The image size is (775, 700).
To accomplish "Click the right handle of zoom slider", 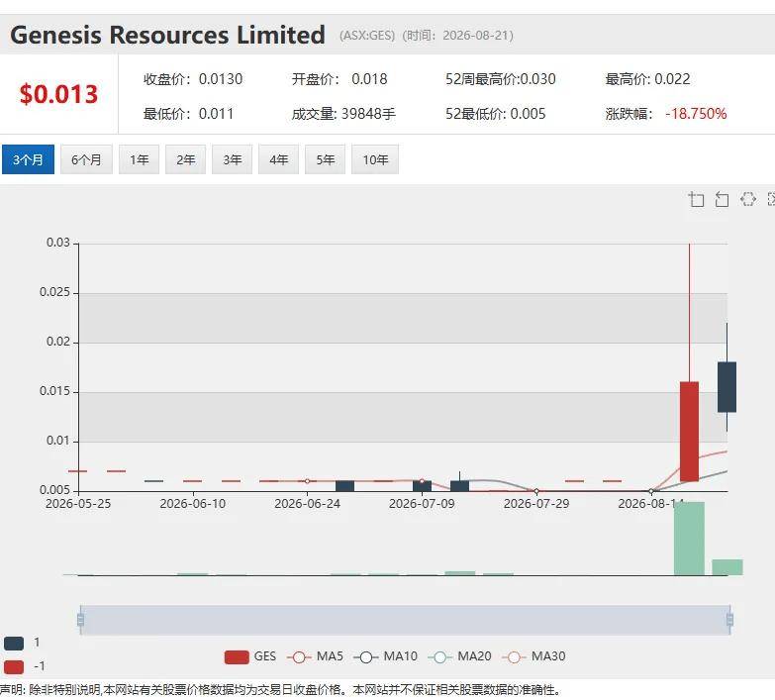I will (x=729, y=620).
